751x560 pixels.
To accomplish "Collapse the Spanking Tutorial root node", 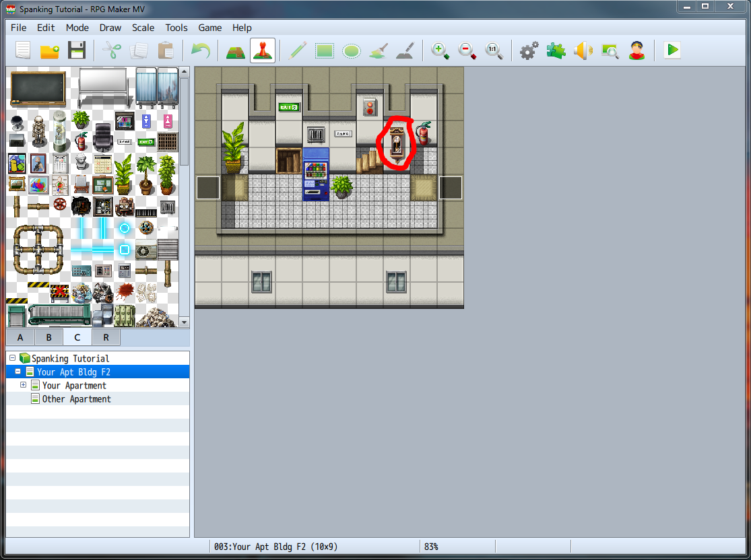I will [x=12, y=358].
